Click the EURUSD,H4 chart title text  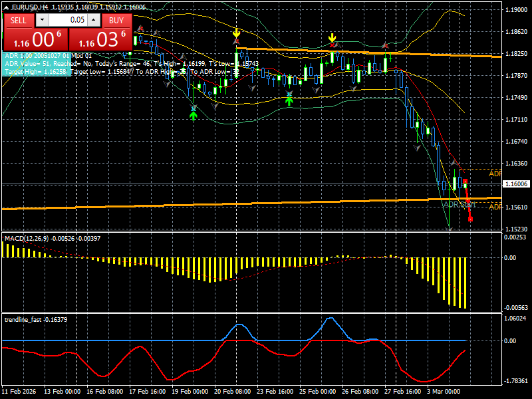pos(30,7)
